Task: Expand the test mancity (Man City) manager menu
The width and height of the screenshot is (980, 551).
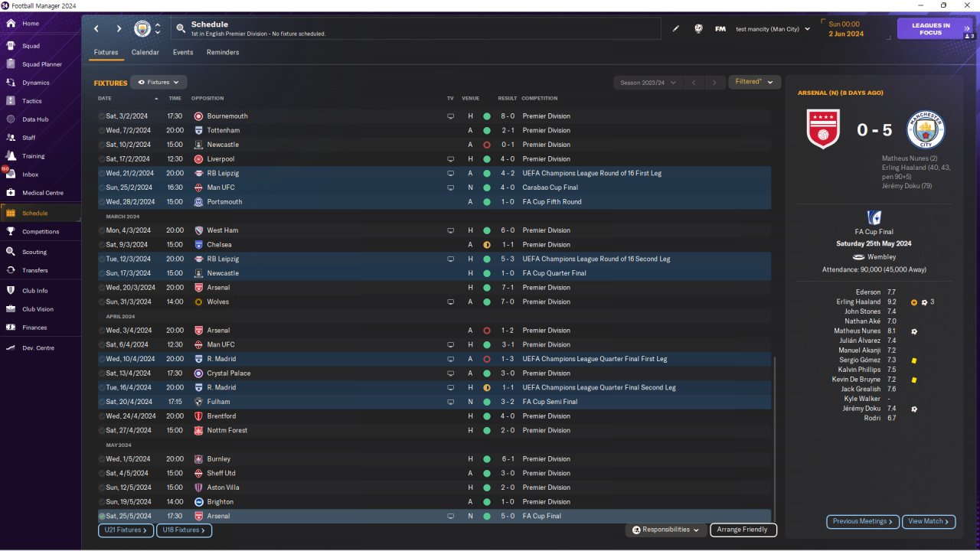Action: pyautogui.click(x=773, y=29)
